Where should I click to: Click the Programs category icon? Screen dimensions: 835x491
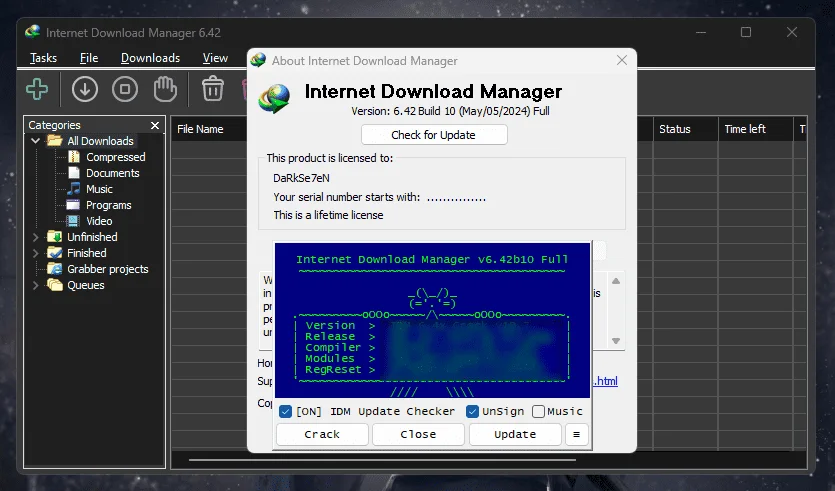pyautogui.click(x=73, y=205)
